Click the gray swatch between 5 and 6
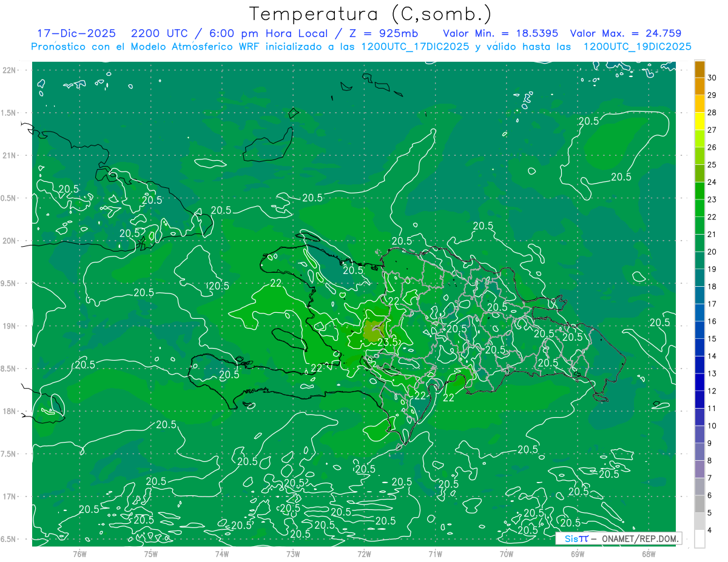Viewport: 728px width, 562px height. (x=699, y=504)
